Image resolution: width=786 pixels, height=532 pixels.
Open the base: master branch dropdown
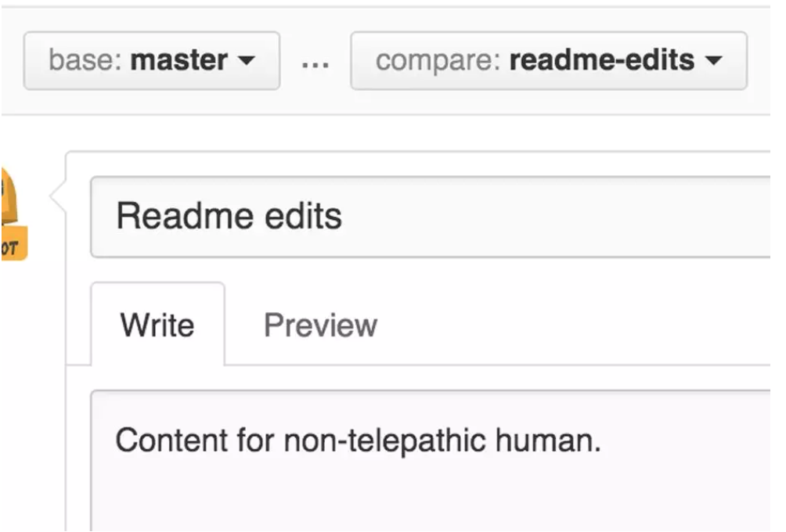(151, 61)
